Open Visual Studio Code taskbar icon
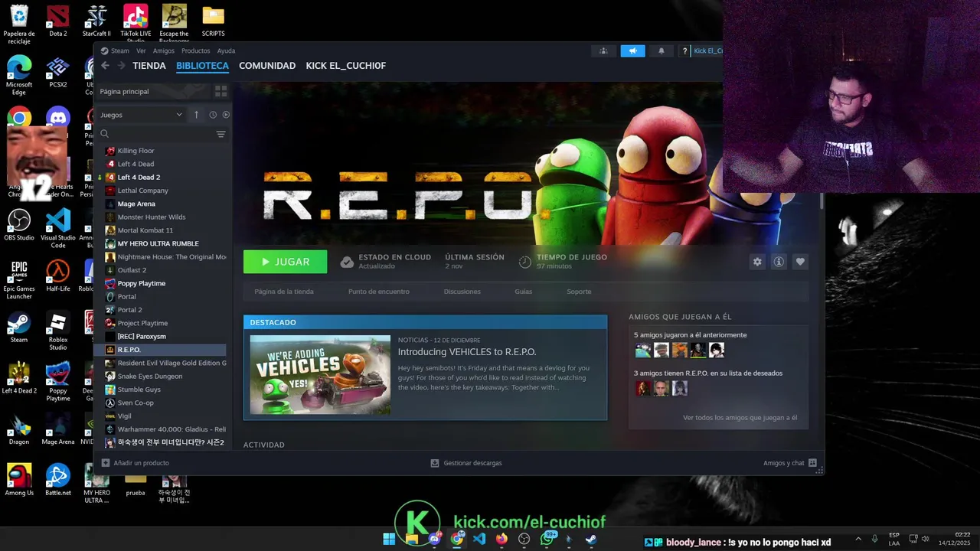Viewport: 980px width, 551px height. click(x=479, y=539)
